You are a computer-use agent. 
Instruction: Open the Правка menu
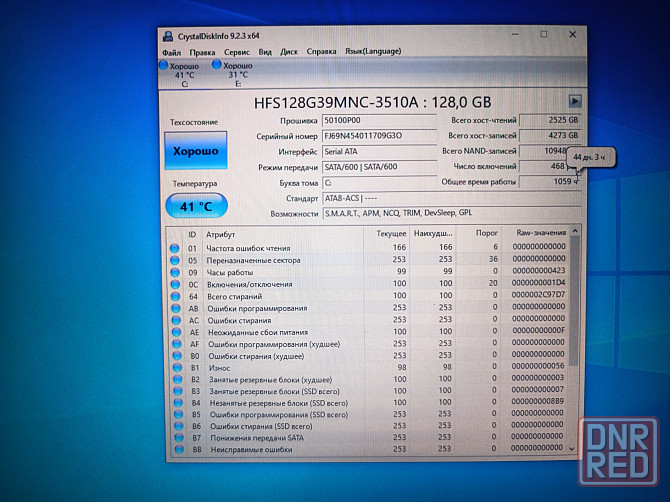[202, 53]
